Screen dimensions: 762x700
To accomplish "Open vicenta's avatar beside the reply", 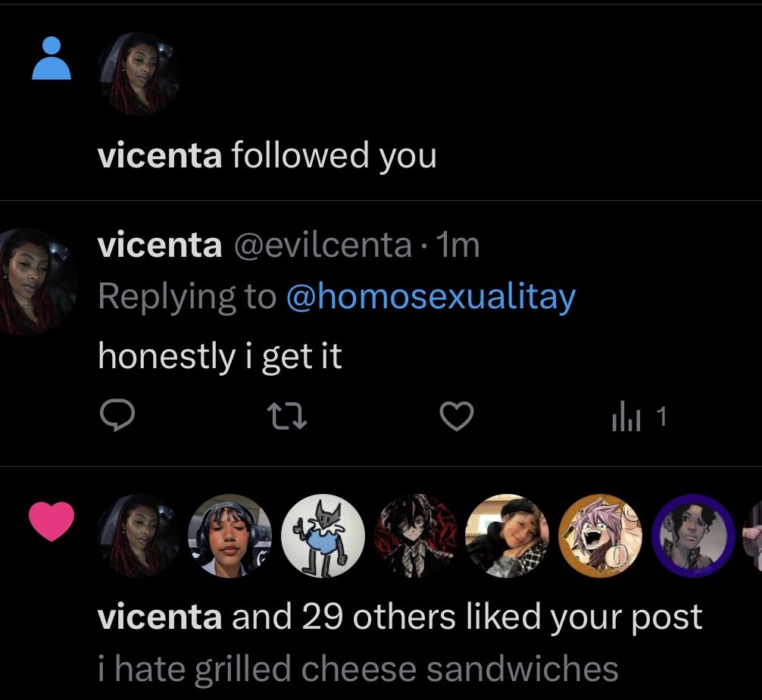I will (x=35, y=282).
